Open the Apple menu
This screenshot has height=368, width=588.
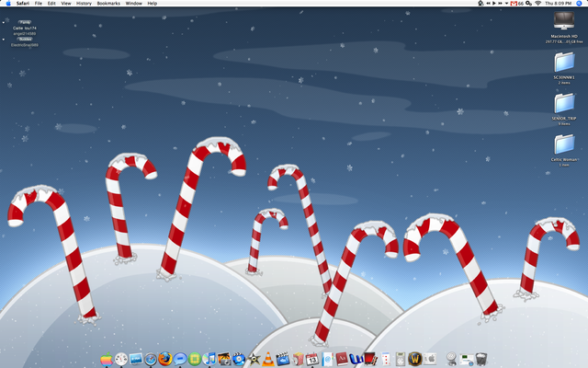pos(8,3)
